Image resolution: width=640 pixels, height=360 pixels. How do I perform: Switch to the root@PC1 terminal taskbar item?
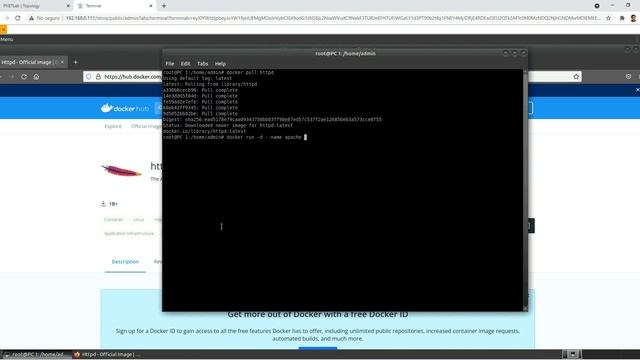pyautogui.click(x=34, y=354)
